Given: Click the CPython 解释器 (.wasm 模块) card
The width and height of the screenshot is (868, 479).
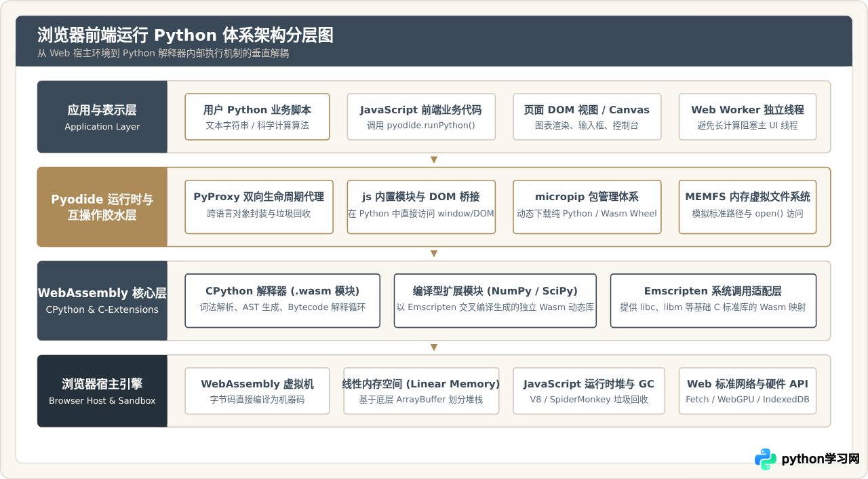Looking at the screenshot, I should pos(283,301).
